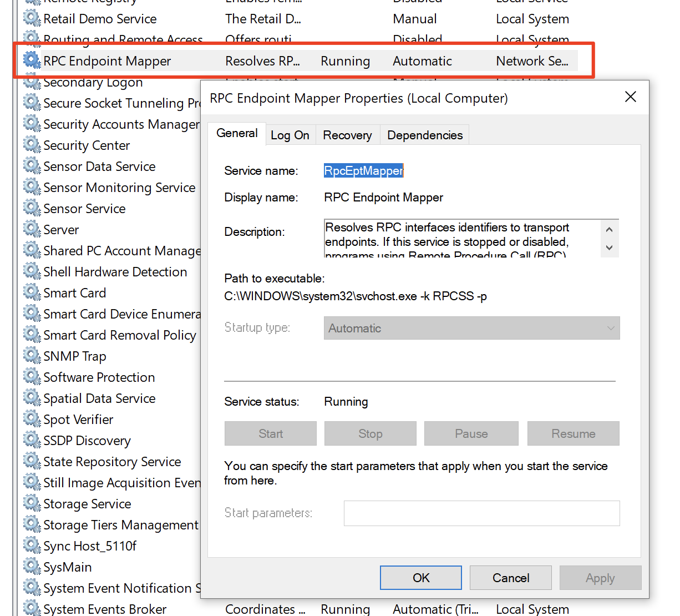
Task: Click the Stop service button
Action: pos(370,433)
